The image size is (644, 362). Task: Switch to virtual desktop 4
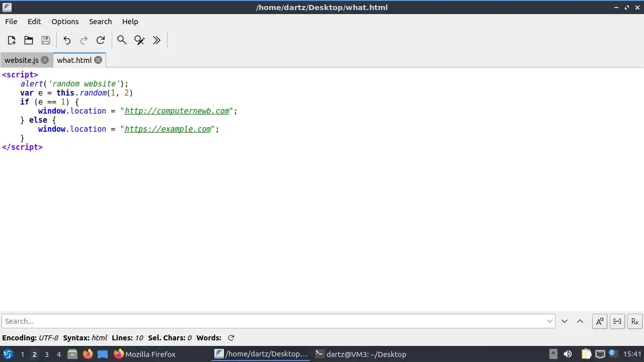click(x=58, y=354)
